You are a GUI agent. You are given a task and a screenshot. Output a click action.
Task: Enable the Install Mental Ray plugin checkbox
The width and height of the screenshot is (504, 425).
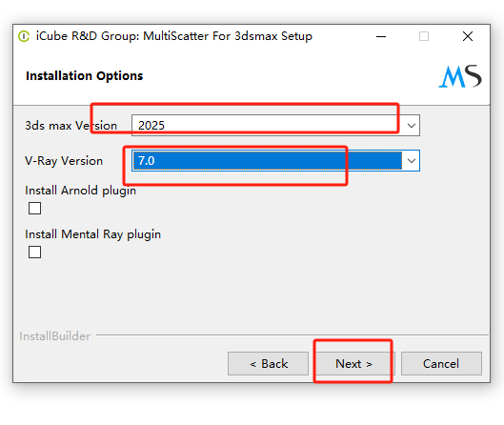pyautogui.click(x=34, y=252)
